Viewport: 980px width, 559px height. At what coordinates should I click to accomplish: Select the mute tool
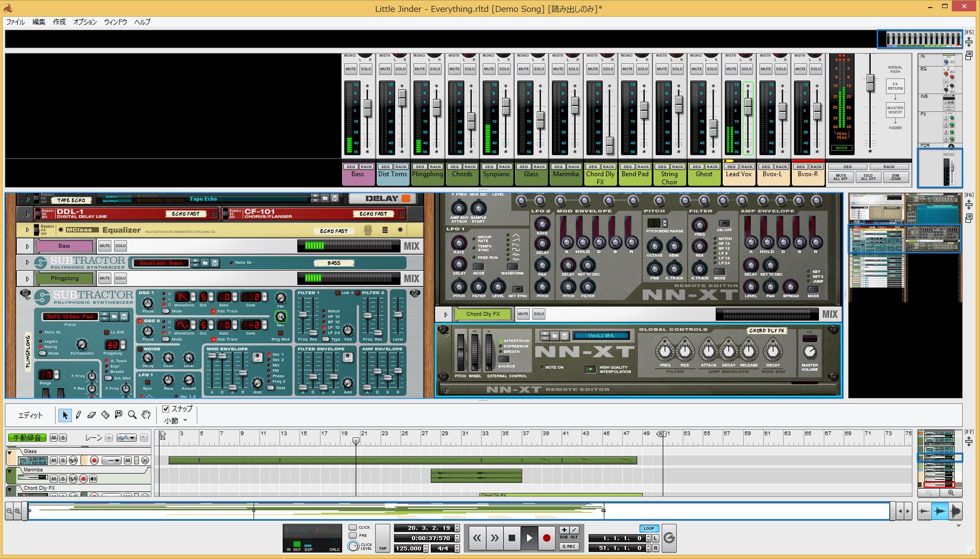coord(119,415)
